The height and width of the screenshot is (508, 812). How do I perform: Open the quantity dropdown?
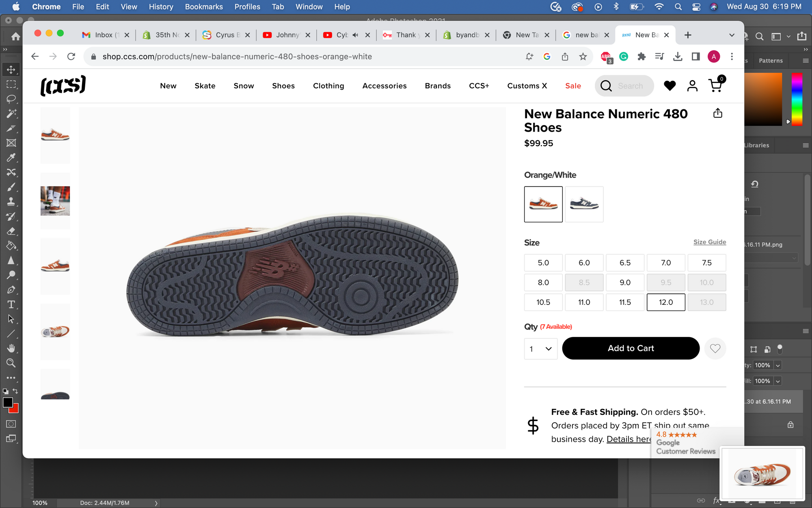tap(540, 349)
